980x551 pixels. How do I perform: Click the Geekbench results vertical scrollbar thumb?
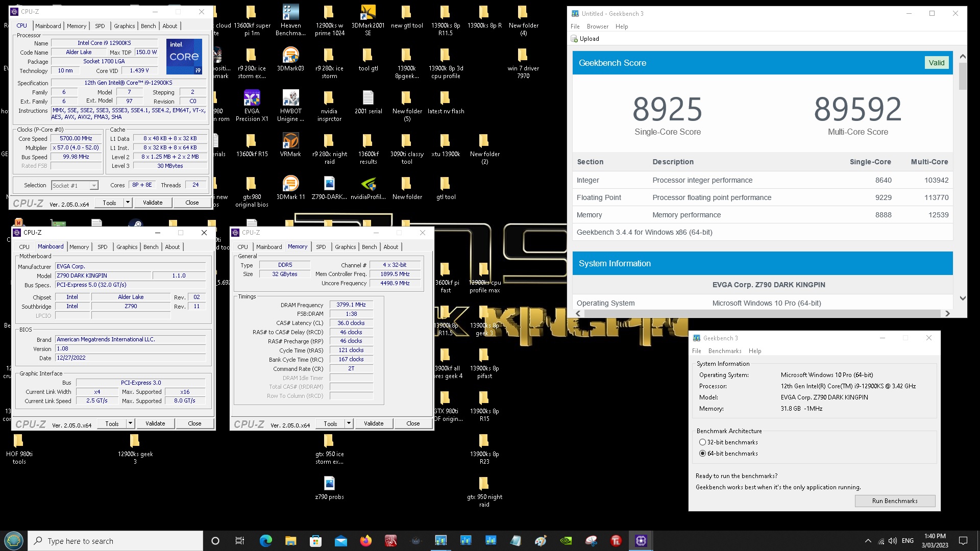[x=963, y=76]
